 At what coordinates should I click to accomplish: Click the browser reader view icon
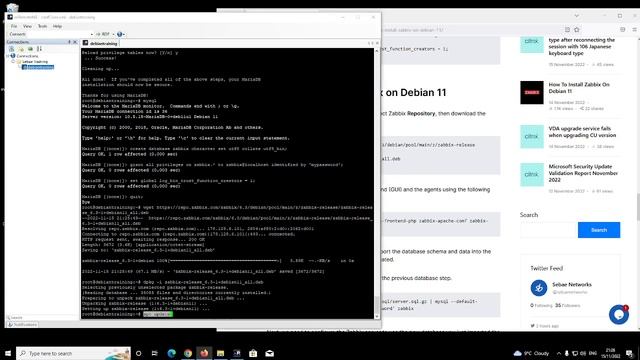567,29
